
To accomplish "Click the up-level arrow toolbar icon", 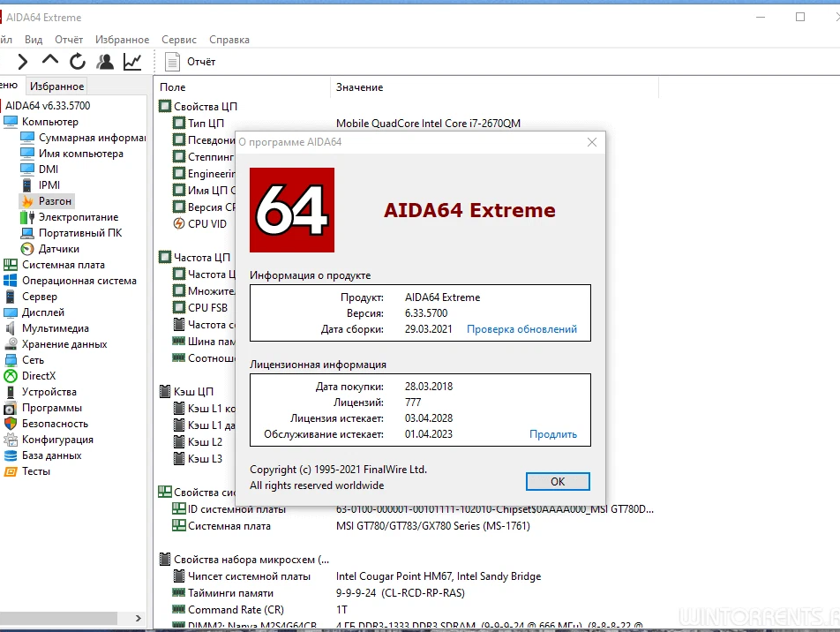I will click(x=49, y=61).
